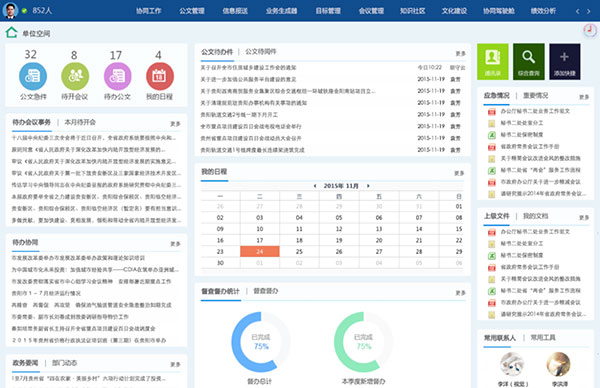This screenshot has width=600, height=388.
Task: Switch to the 公文待阅件 tab
Action: tap(261, 52)
